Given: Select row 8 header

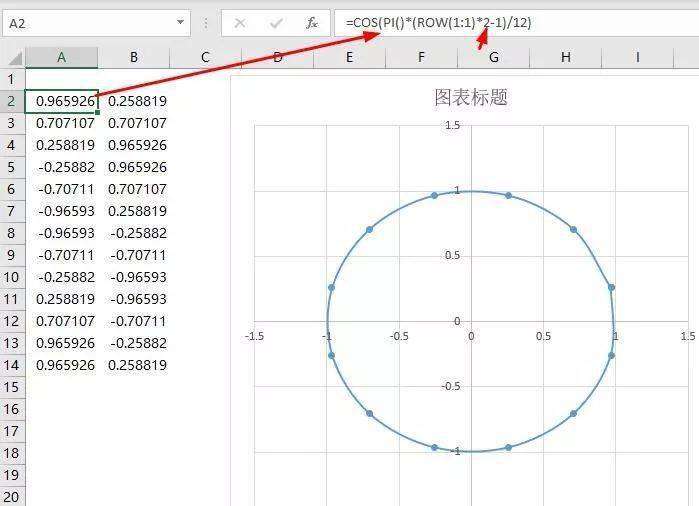Looking at the screenshot, I should pyautogui.click(x=12, y=233).
